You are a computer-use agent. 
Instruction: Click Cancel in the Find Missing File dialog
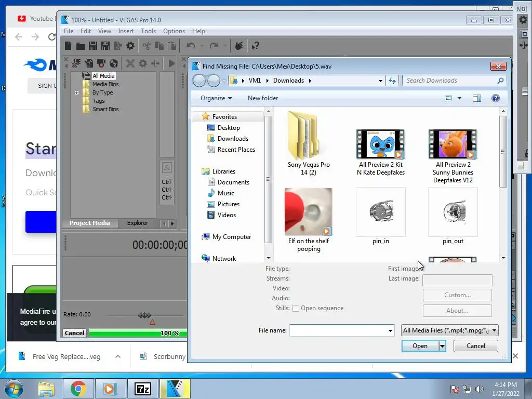(476, 346)
